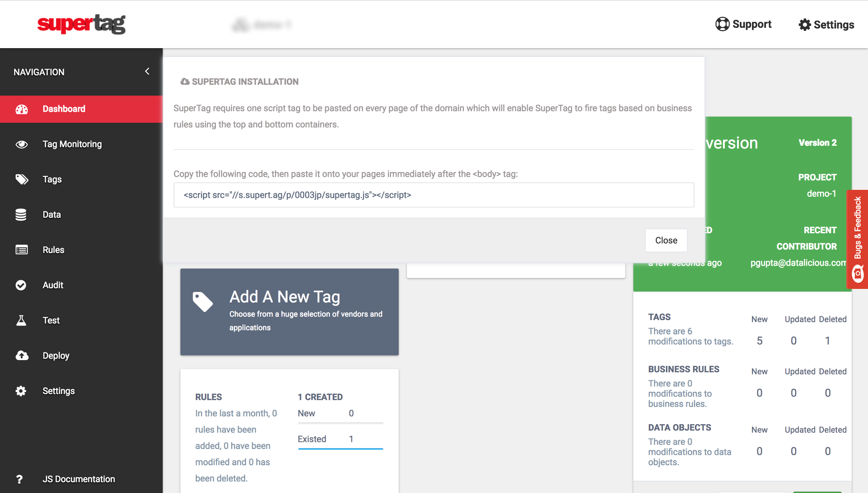Click data objects modifications description text

point(690,452)
